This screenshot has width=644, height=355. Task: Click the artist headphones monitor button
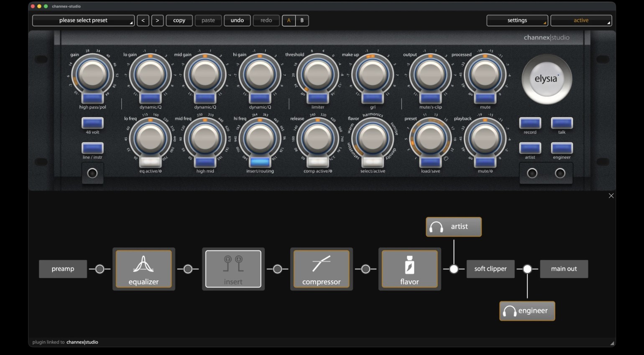(x=453, y=227)
